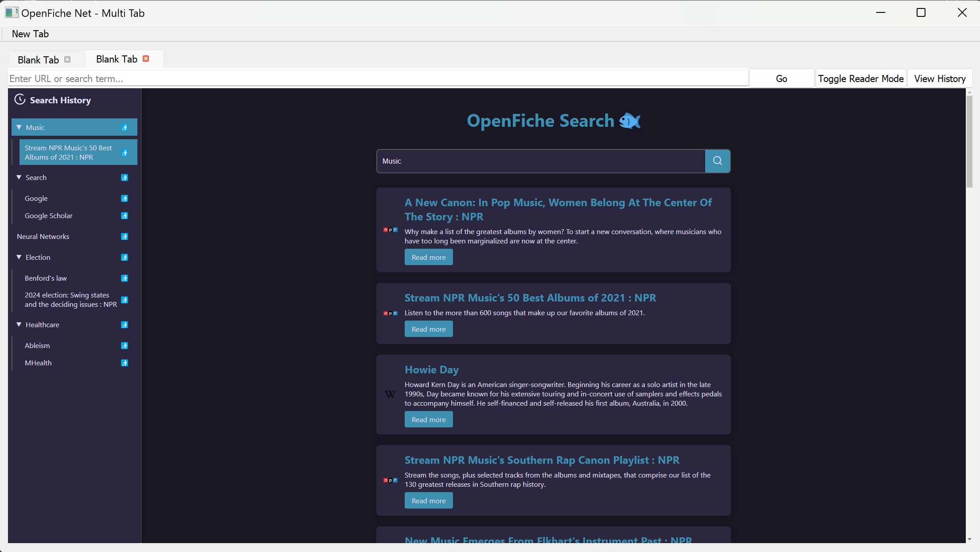Collapse the Music history group
Image resolution: width=980 pixels, height=552 pixels.
(x=19, y=128)
